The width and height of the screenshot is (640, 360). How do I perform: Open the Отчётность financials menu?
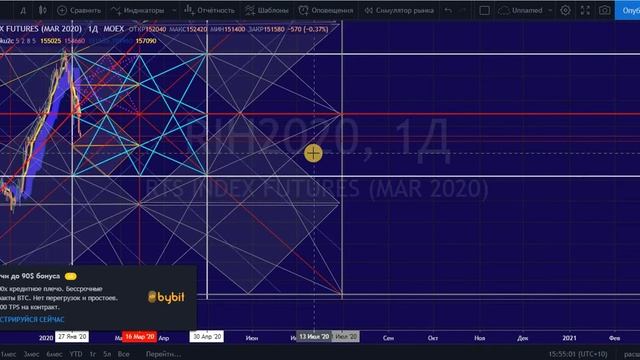pos(209,11)
